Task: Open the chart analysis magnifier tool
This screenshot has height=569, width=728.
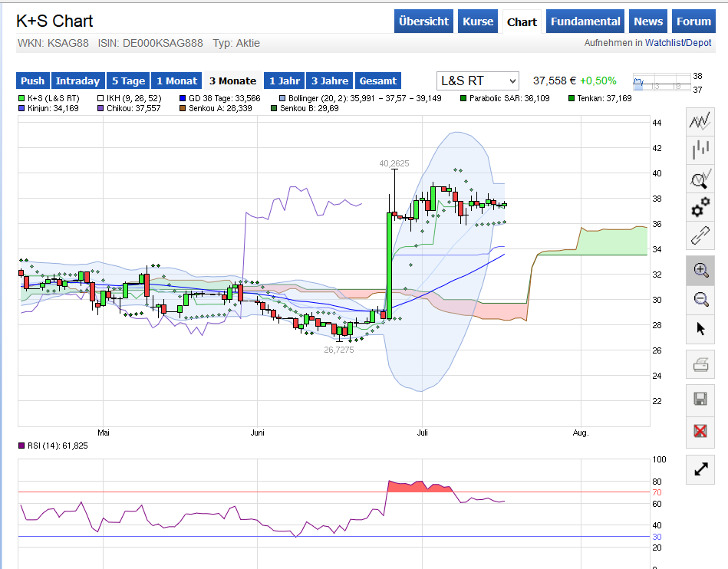Action: (700, 180)
